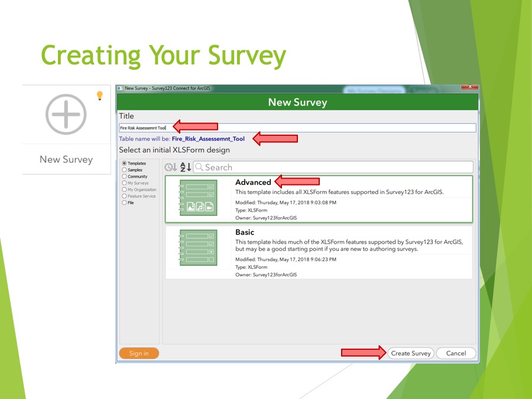This screenshot has height=399, width=532.
Task: Sort templates alphabetically A-Z icon
Action: click(x=185, y=167)
